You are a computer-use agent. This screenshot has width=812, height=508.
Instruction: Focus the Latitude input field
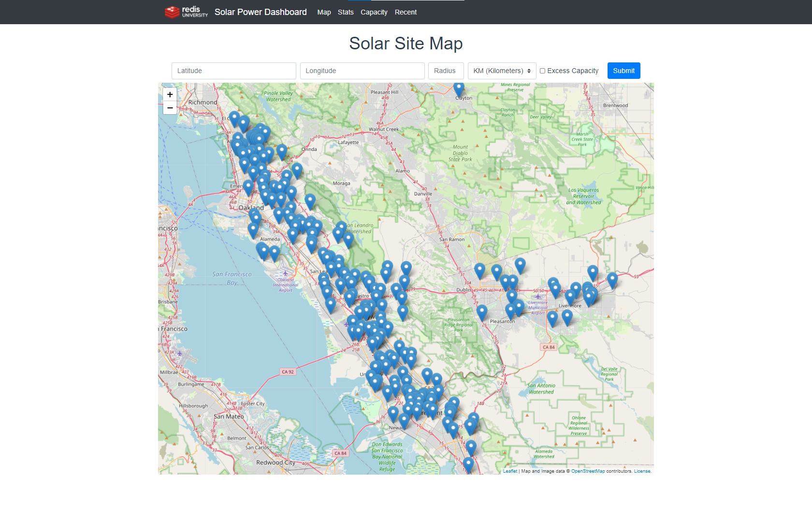point(234,71)
